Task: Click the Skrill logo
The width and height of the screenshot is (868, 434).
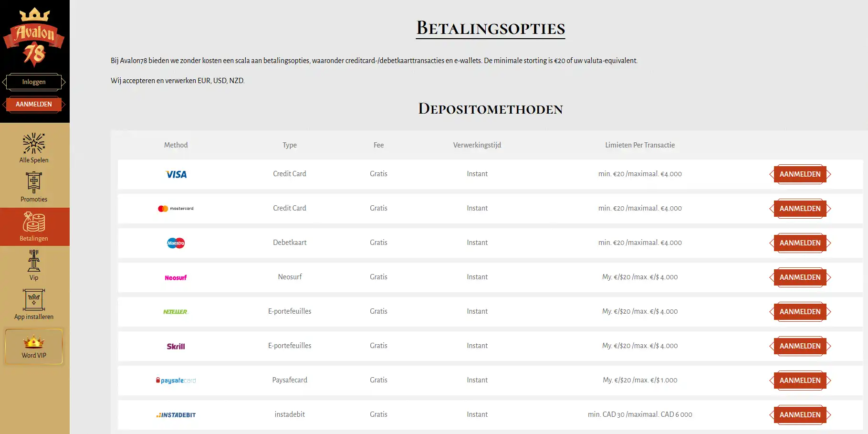Action: tap(176, 346)
